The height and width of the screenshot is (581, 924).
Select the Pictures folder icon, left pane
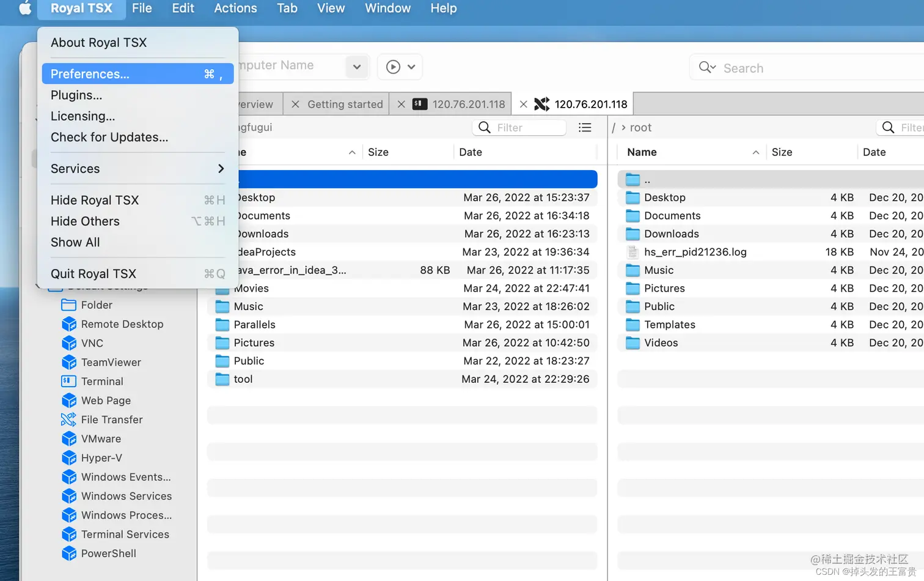point(222,343)
